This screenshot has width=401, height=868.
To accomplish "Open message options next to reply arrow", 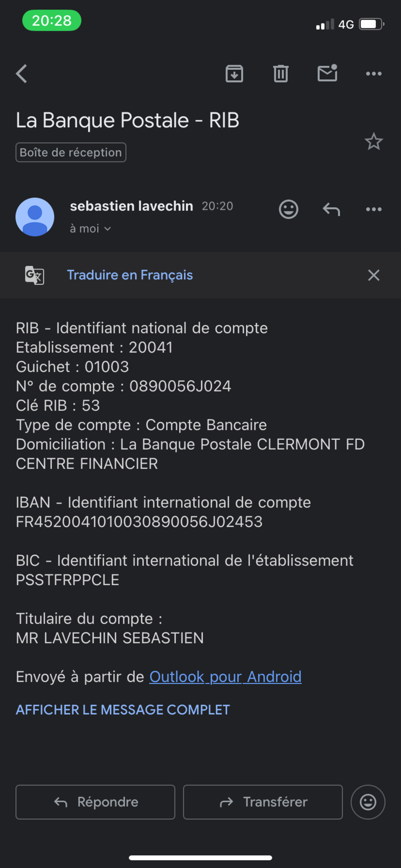I will [374, 209].
